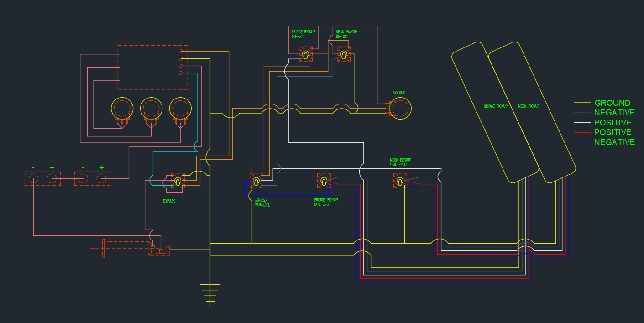Viewport: 644px width, 323px height.
Task: Select the white legend line sample
Action: point(582,123)
